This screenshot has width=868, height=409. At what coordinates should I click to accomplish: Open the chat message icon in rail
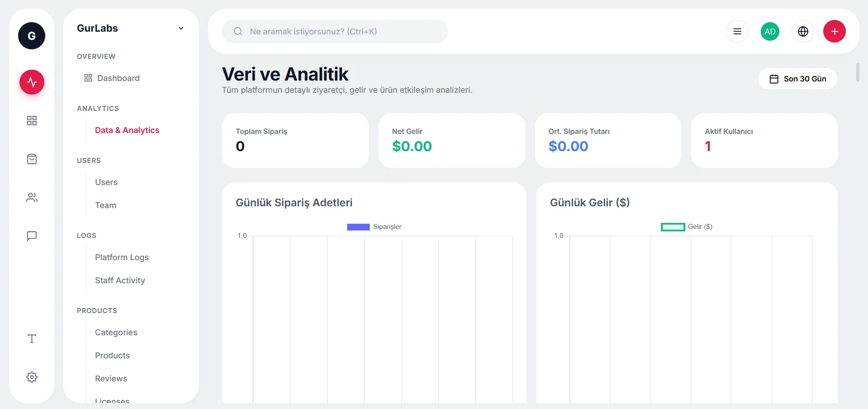(32, 236)
